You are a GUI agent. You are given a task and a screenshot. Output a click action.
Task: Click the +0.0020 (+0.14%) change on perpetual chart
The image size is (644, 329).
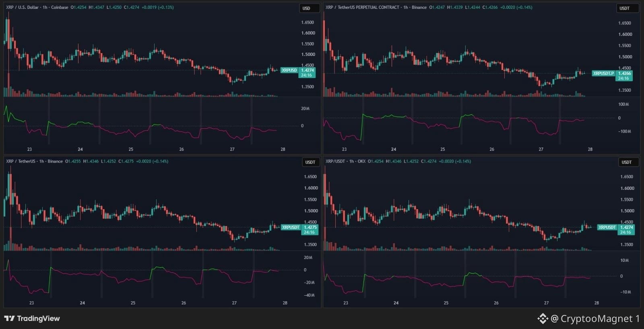tap(516, 7)
